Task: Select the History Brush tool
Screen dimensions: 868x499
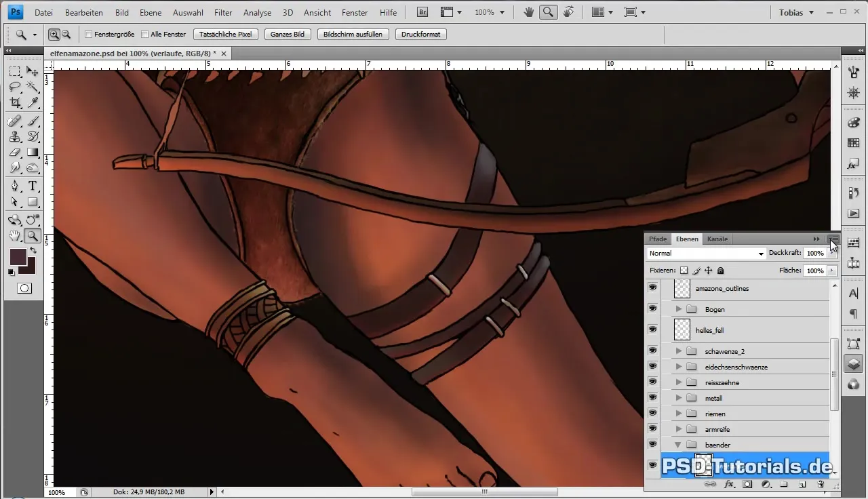Action: point(33,136)
